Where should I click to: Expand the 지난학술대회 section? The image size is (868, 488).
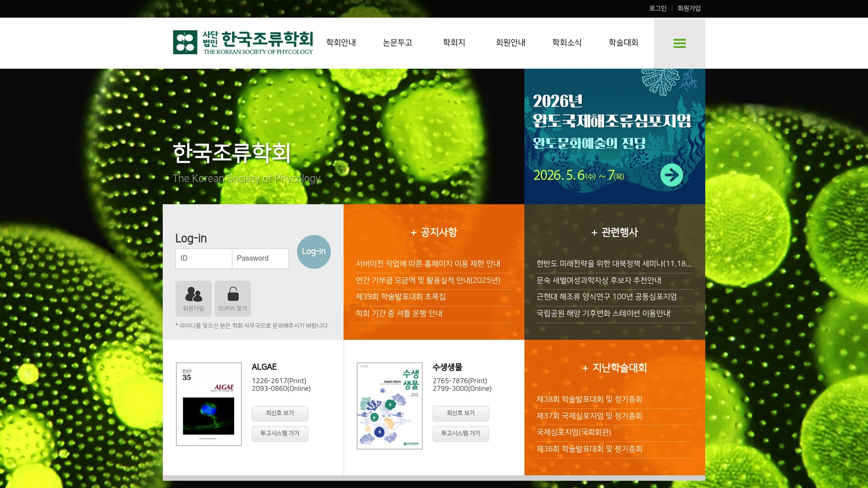point(614,368)
